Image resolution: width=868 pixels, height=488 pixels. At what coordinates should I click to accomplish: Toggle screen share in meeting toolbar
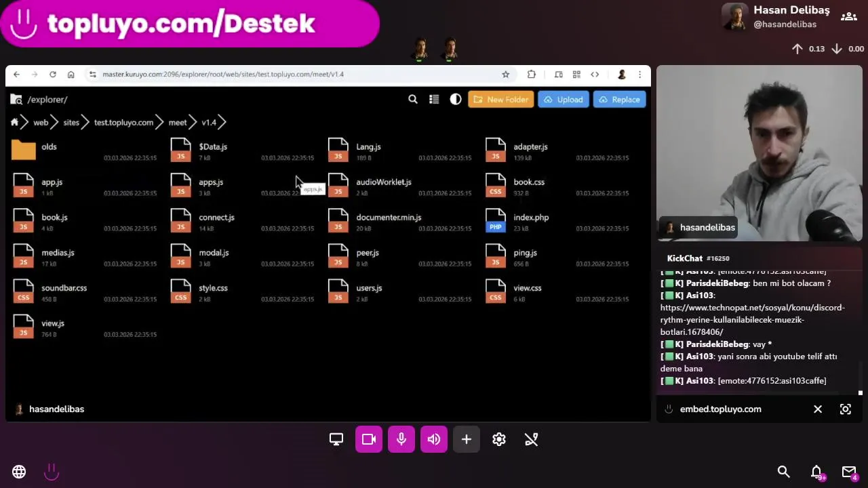click(336, 439)
